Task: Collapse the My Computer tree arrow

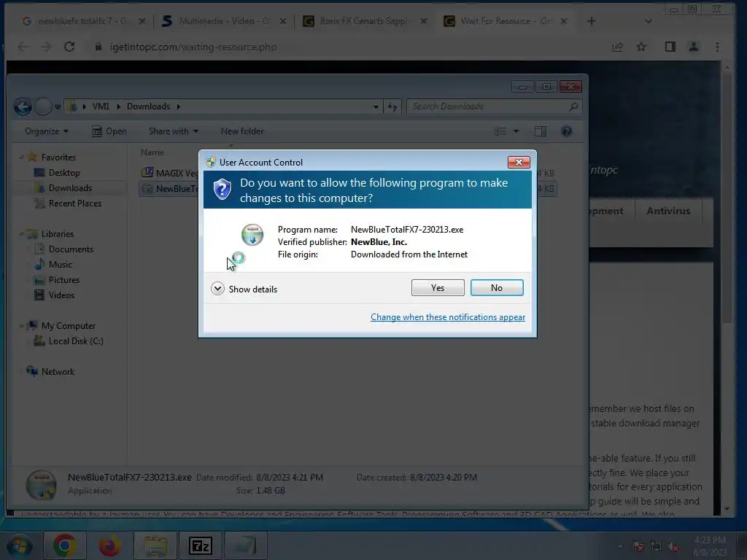Action: [21, 326]
